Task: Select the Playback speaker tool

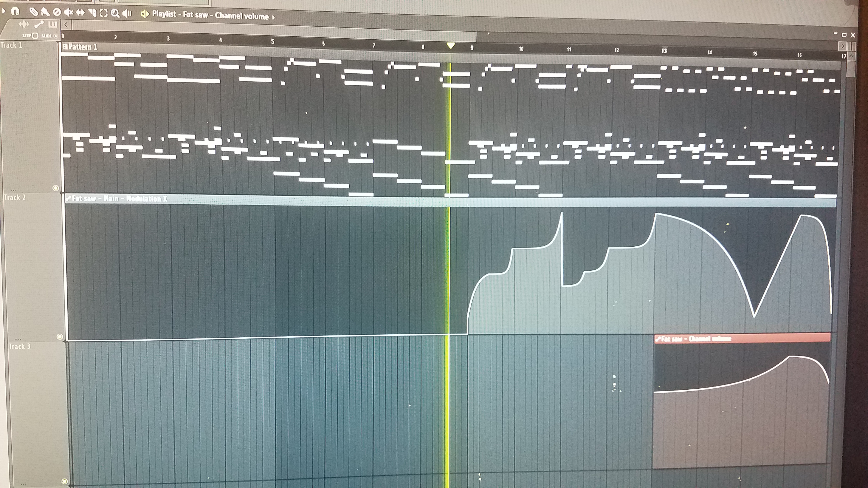Action: coord(127,14)
